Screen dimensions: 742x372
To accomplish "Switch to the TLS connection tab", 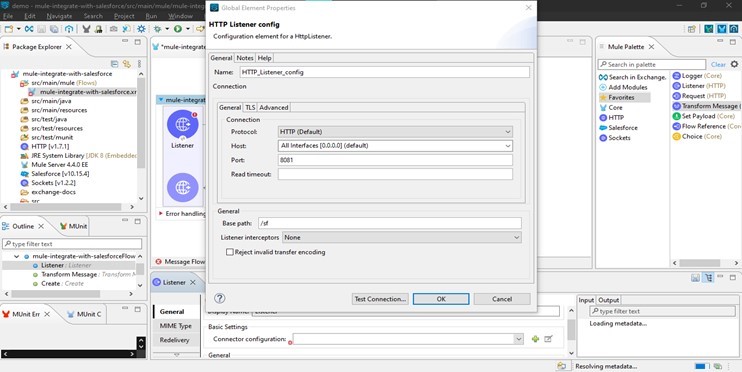I will 250,107.
